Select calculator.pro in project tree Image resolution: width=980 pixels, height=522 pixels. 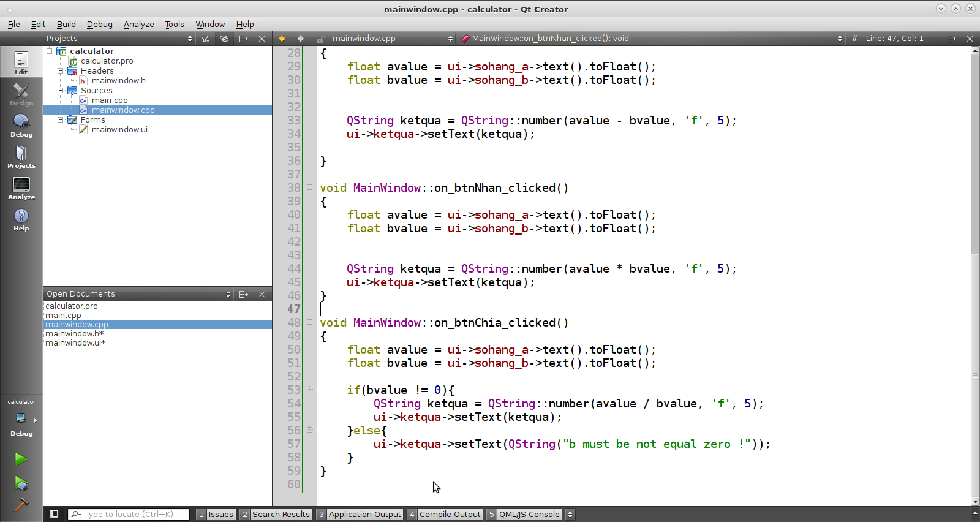(107, 61)
